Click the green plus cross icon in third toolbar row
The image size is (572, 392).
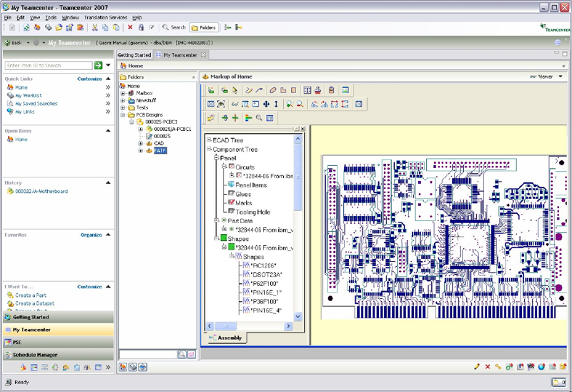tap(235, 117)
